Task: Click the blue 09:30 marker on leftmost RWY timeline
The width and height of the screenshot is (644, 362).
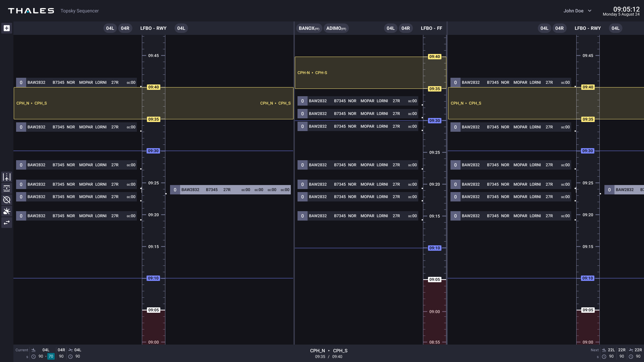Action: click(x=153, y=151)
